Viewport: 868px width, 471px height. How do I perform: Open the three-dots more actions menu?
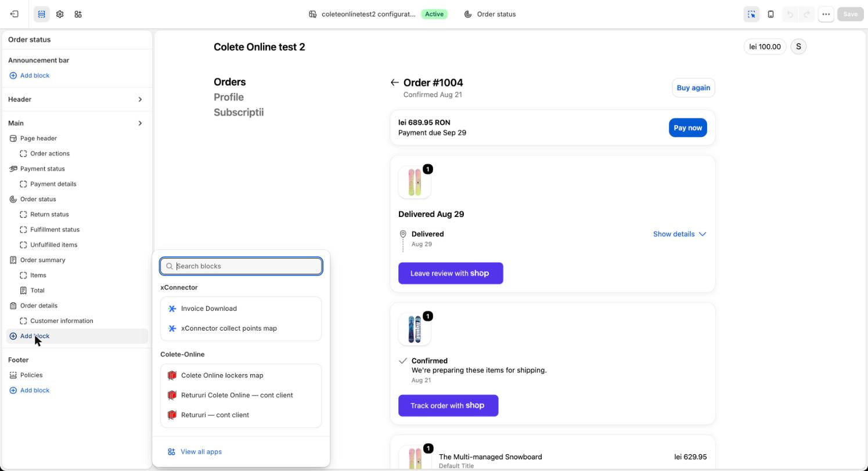(826, 14)
